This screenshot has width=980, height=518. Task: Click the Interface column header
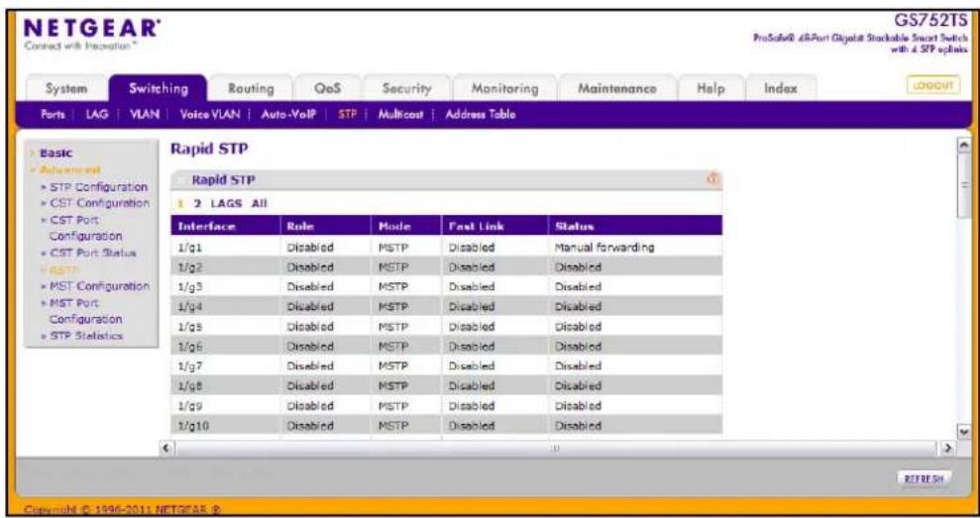[225, 226]
